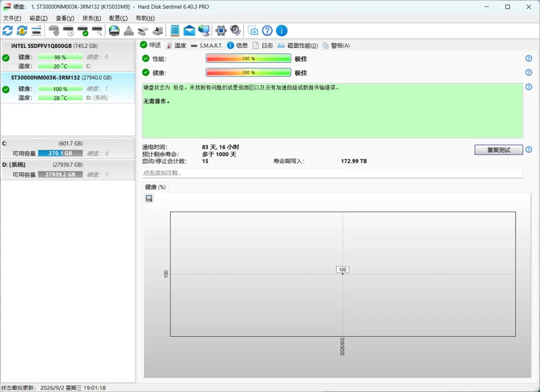The width and height of the screenshot is (540, 392).
Task: Click the help icon beside 重复测试 button
Action: click(x=529, y=150)
